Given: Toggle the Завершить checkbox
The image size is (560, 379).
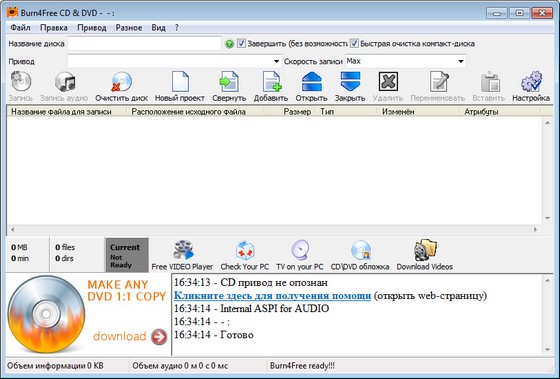Looking at the screenshot, I should 241,44.
